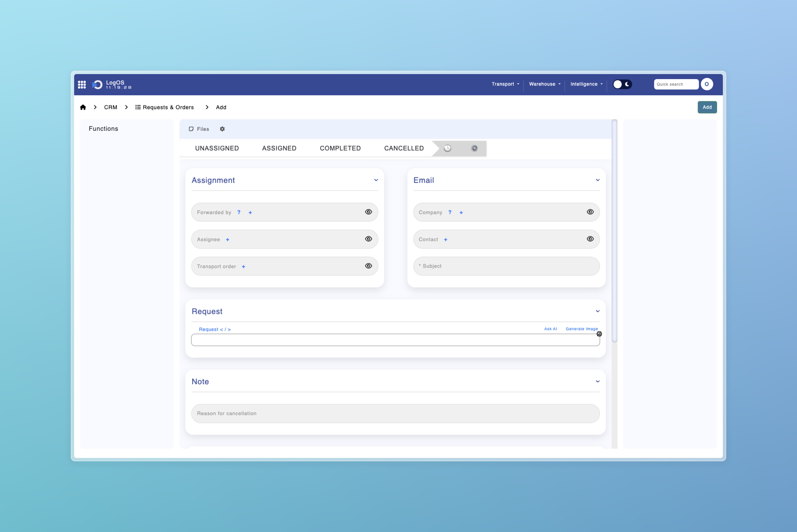Click the Ask AI link
The width and height of the screenshot is (797, 532).
click(x=550, y=329)
